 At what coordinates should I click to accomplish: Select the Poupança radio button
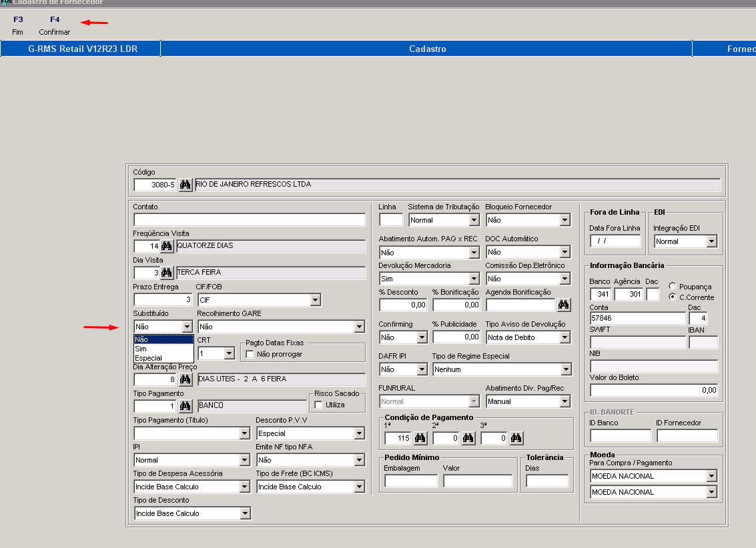[672, 286]
